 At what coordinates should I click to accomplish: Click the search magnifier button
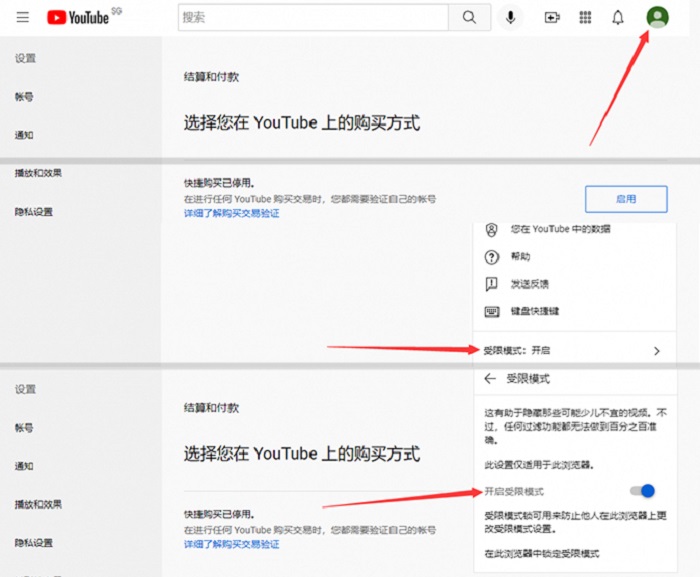click(x=469, y=17)
